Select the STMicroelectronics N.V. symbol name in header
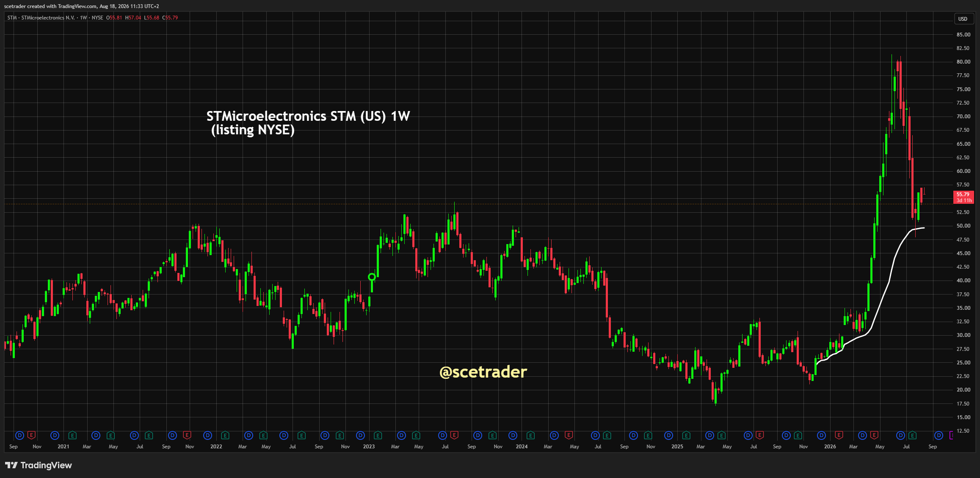 tap(48, 18)
